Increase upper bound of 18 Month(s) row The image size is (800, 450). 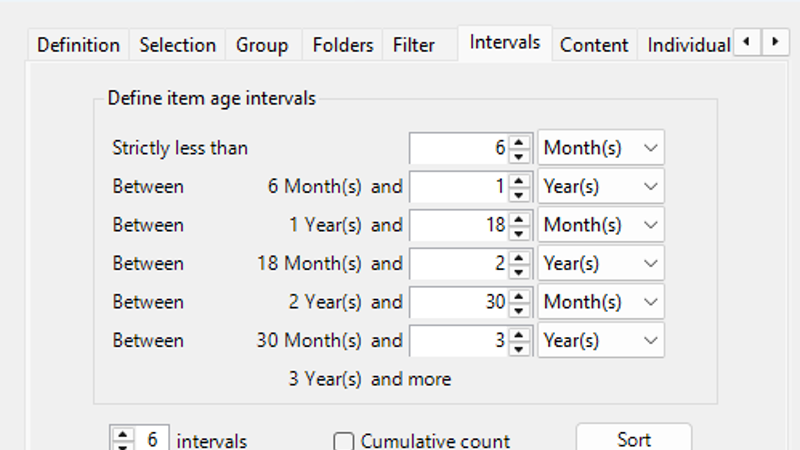coord(519,257)
